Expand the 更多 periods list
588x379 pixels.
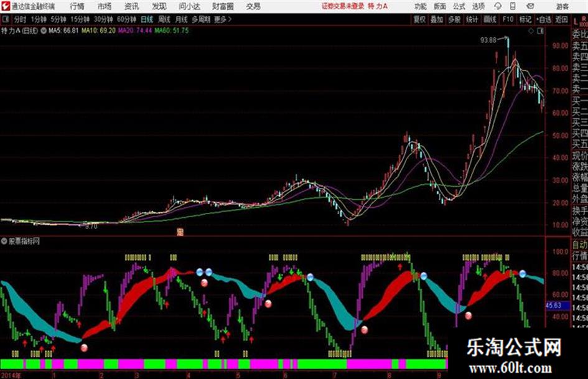coord(223,19)
